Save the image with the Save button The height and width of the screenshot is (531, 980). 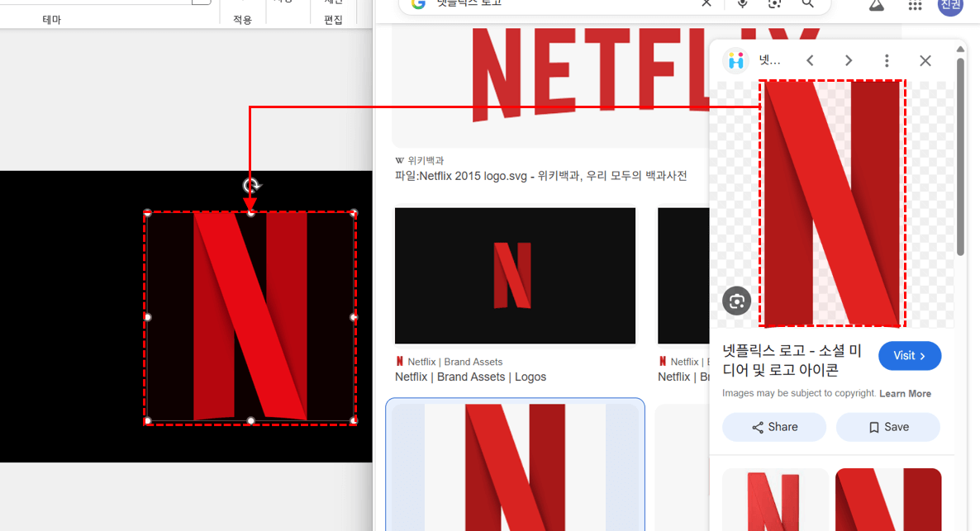pos(887,427)
